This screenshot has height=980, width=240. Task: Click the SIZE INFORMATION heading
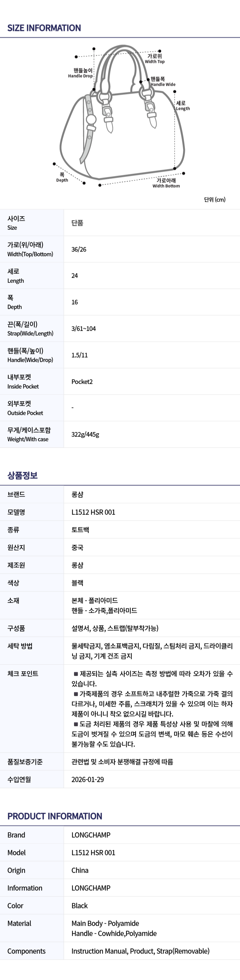(44, 28)
